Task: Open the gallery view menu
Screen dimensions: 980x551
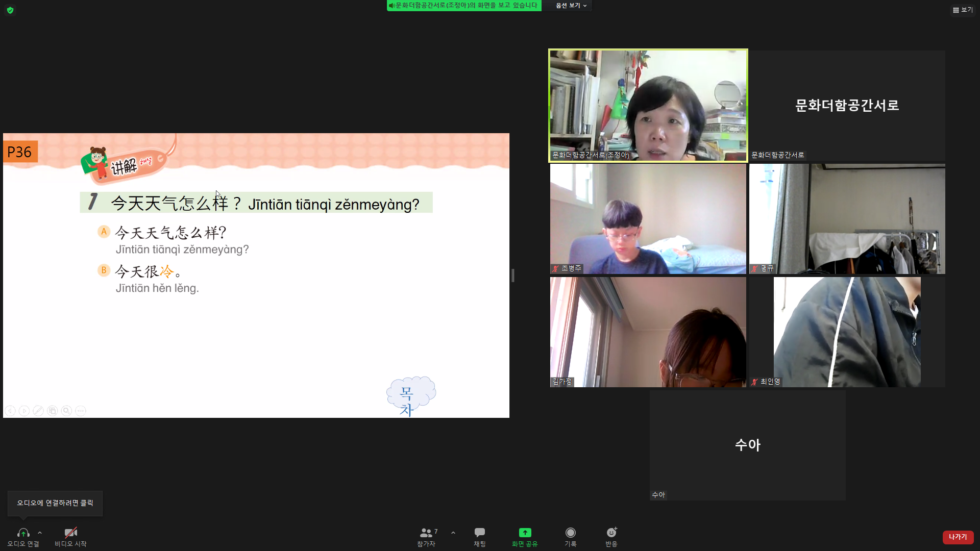Action: tap(962, 10)
